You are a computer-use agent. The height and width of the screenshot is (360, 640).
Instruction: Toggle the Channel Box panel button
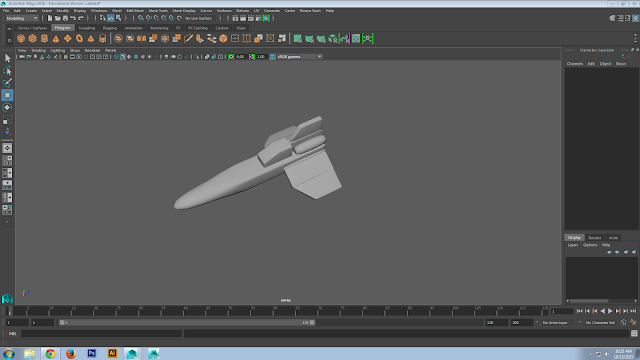point(636,18)
